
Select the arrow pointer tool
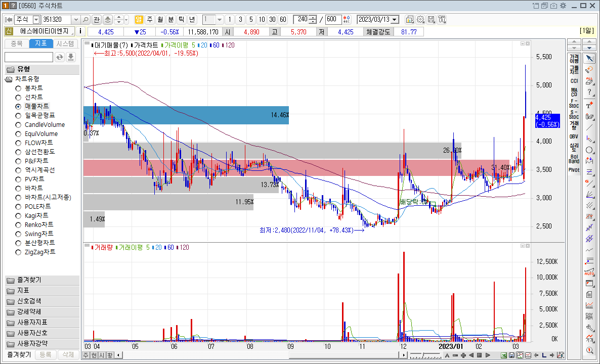[x=589, y=59]
